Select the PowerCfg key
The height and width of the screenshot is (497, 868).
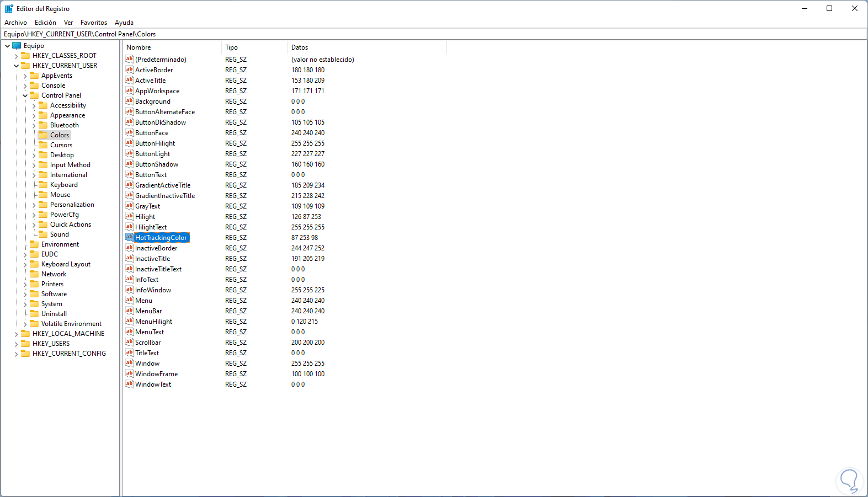point(64,215)
